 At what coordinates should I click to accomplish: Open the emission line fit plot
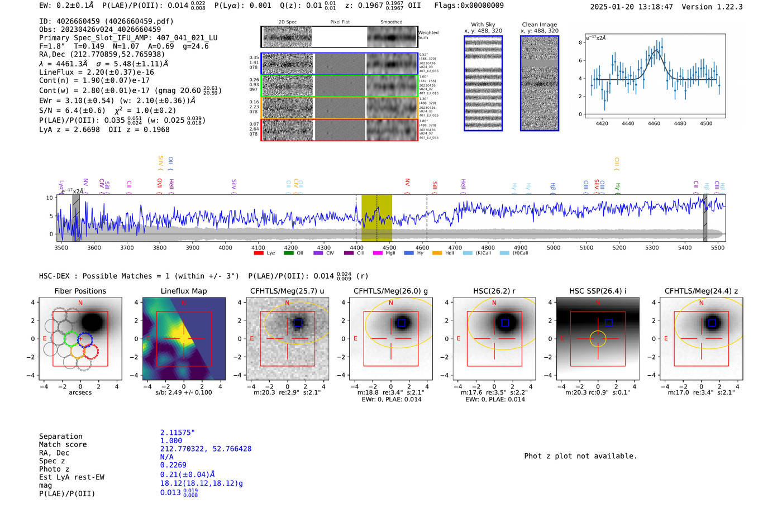tap(655, 76)
